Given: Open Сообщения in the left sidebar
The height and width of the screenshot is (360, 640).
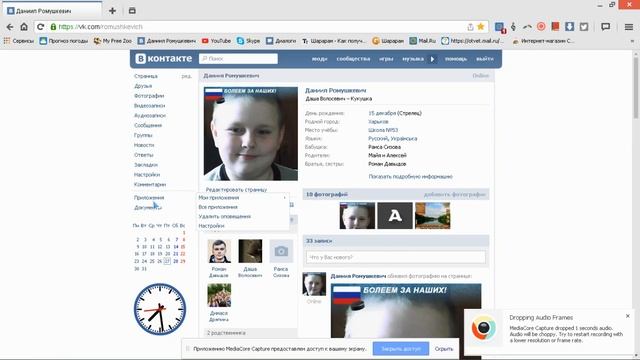Looking at the screenshot, I should pyautogui.click(x=148, y=125).
